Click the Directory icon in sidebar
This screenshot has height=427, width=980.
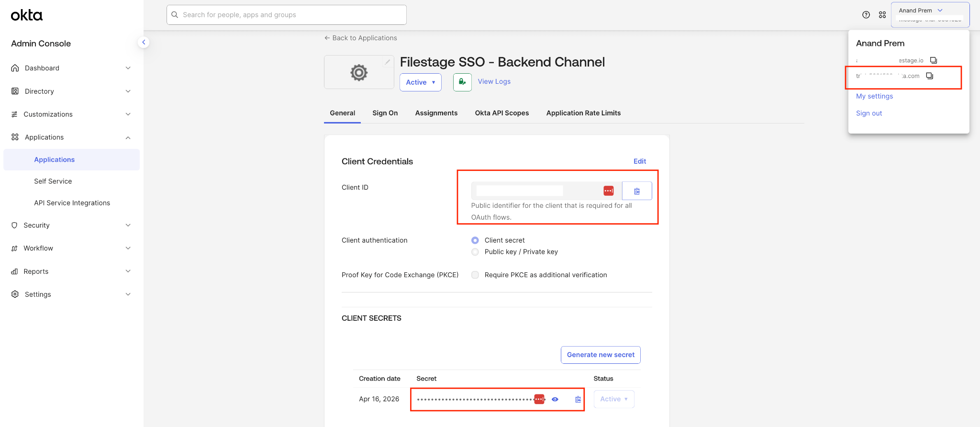click(15, 91)
